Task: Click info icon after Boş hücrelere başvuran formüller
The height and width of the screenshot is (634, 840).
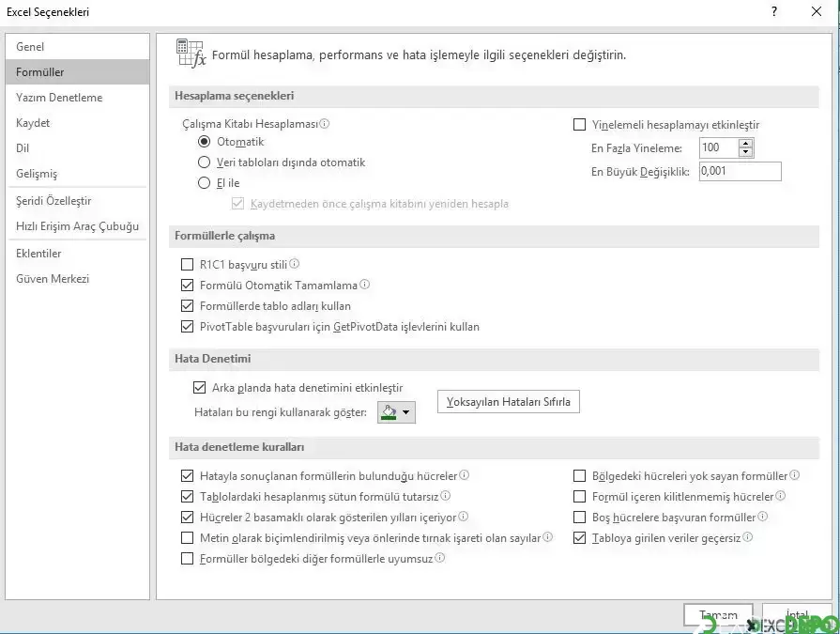Action: [x=762, y=516]
